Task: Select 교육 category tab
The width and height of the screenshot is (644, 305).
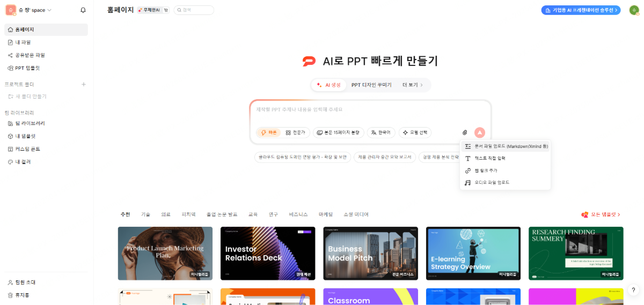Action: coord(253,214)
